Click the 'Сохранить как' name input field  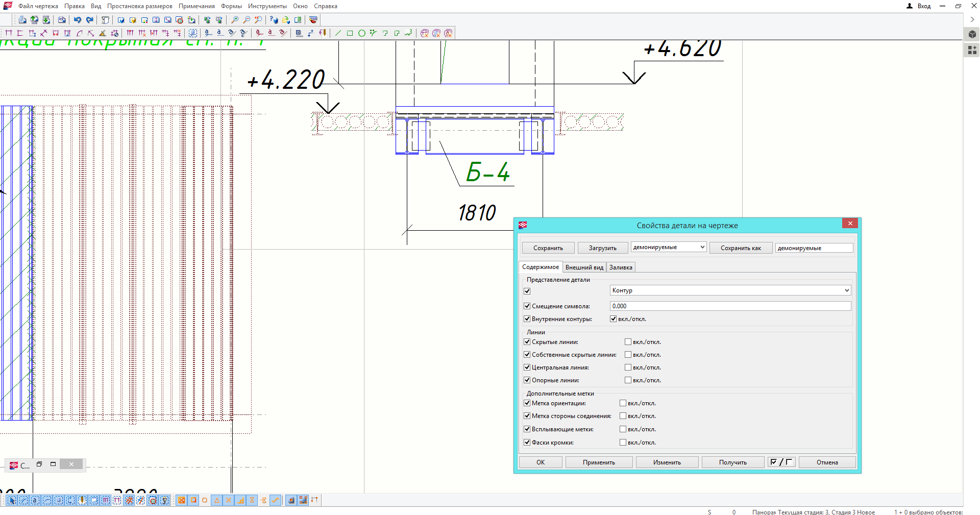814,248
